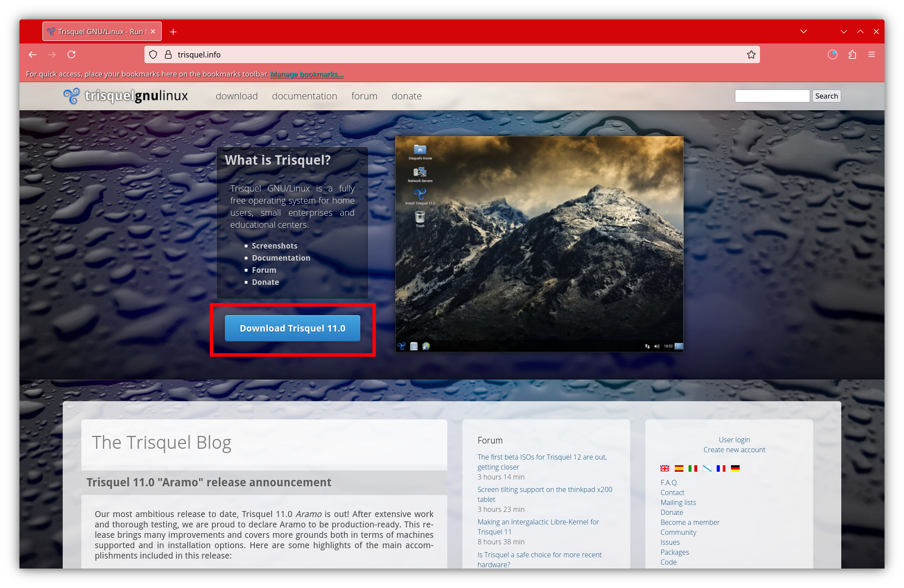Open the Mailing lists sidebar link

coord(678,502)
